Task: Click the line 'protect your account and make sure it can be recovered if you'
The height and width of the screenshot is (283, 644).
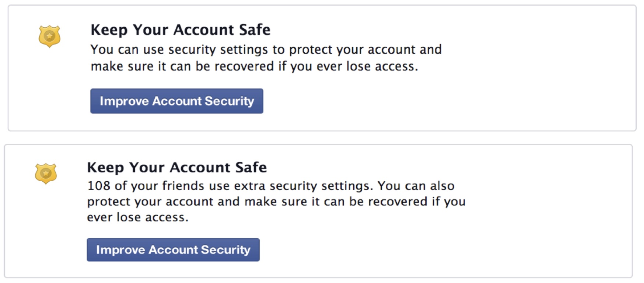Action: (276, 202)
